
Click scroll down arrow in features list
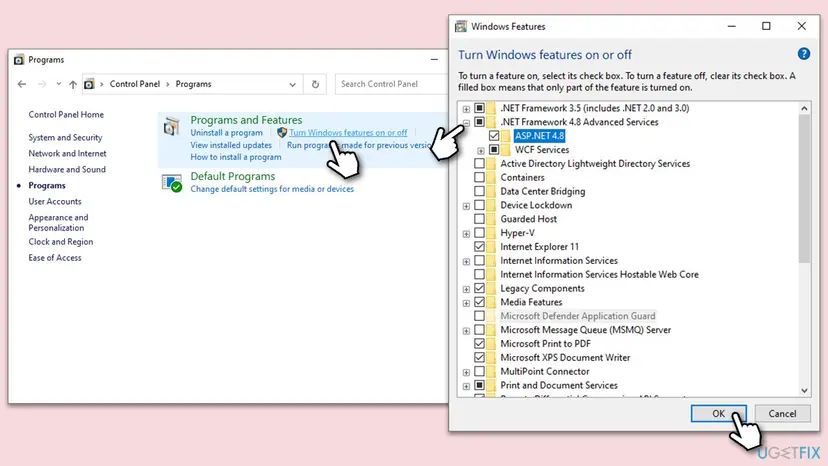point(804,391)
